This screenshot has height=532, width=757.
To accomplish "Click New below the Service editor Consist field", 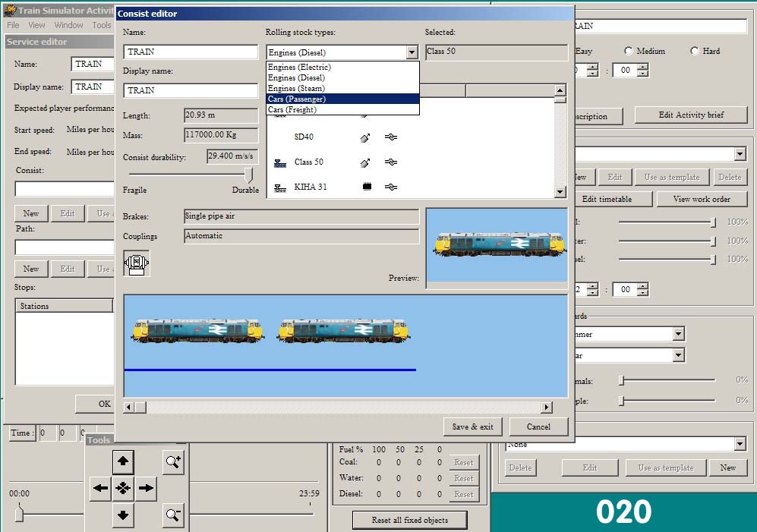I will 31,213.
